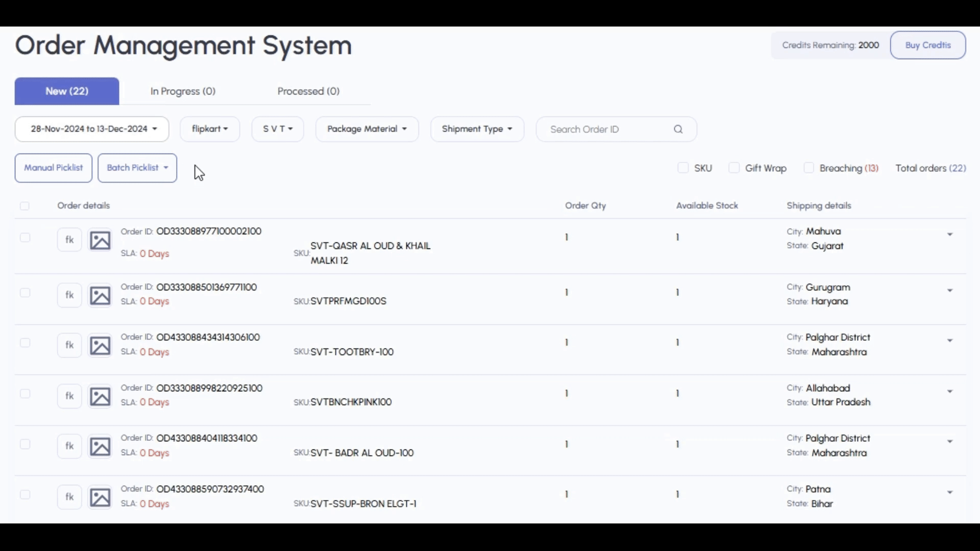This screenshot has width=980, height=551.
Task: Click the image icon for SVT-SSUP-BRON ELGT-1 order
Action: pos(100,497)
